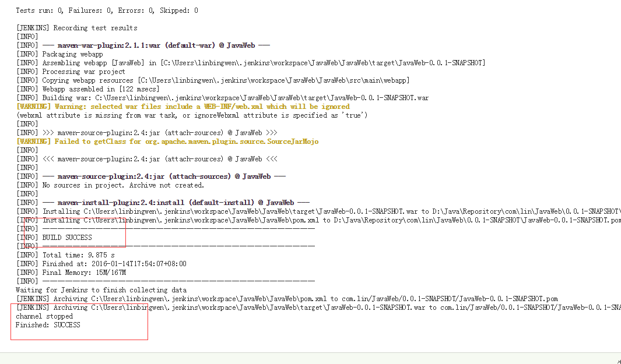Click the 'Packaging webapp' log line
Image resolution: width=621 pixels, height=364 pixels.
pos(59,54)
